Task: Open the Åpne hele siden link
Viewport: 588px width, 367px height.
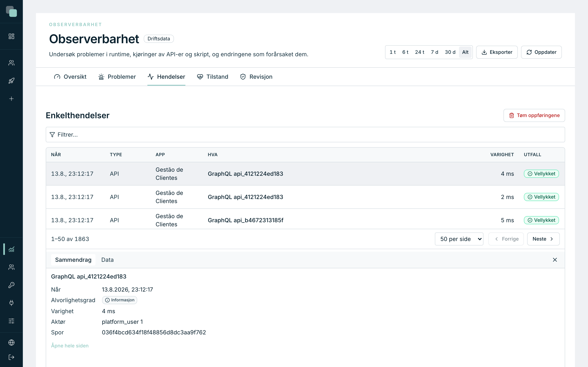Action: coord(70,346)
